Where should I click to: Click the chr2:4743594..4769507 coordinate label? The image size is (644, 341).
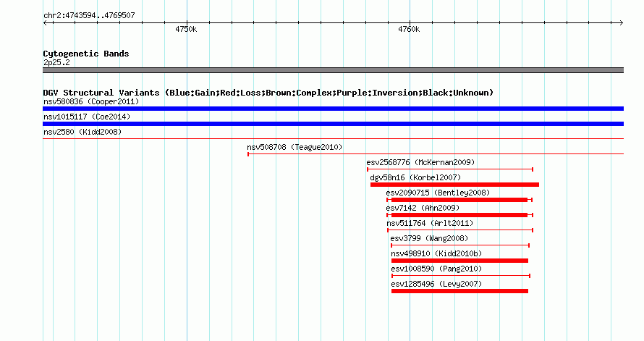(89, 15)
